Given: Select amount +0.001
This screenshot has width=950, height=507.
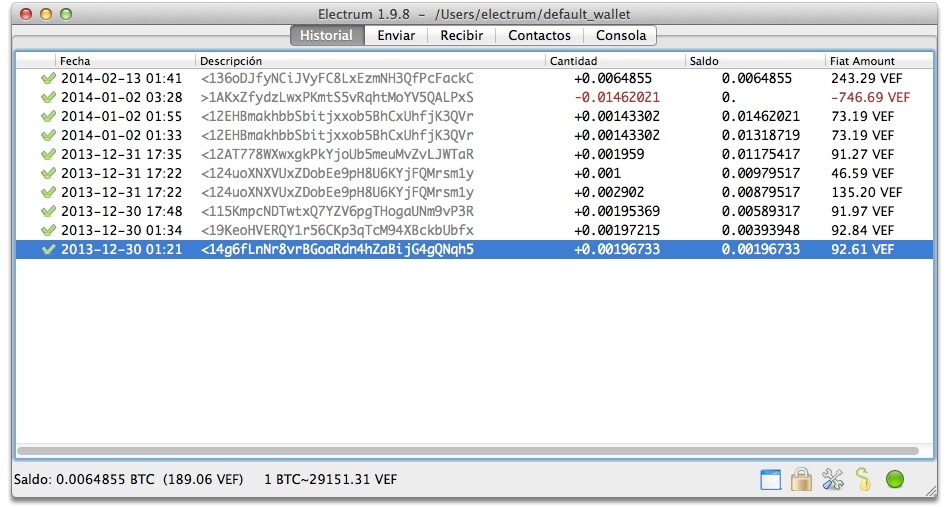Looking at the screenshot, I should click(597, 173).
